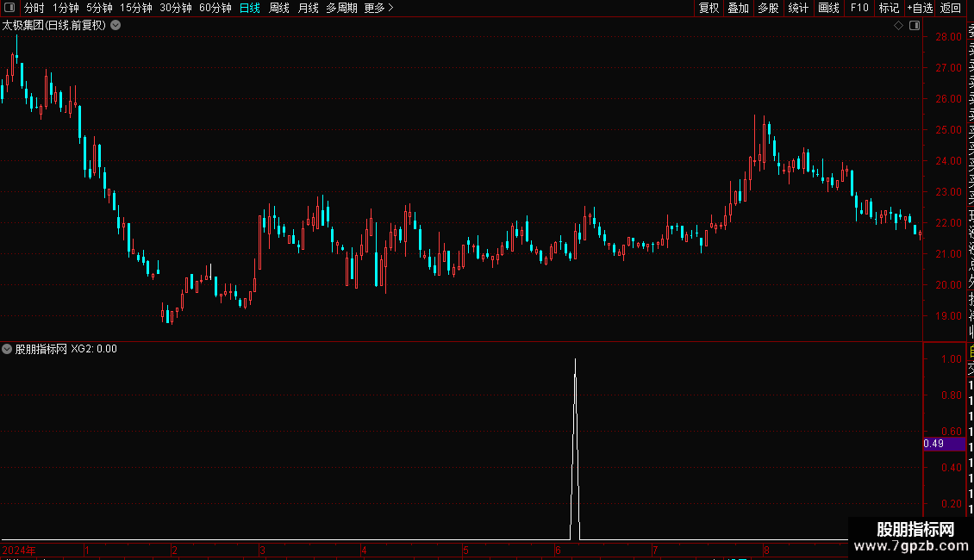Activate the 画线 drawing tool

(x=828, y=8)
